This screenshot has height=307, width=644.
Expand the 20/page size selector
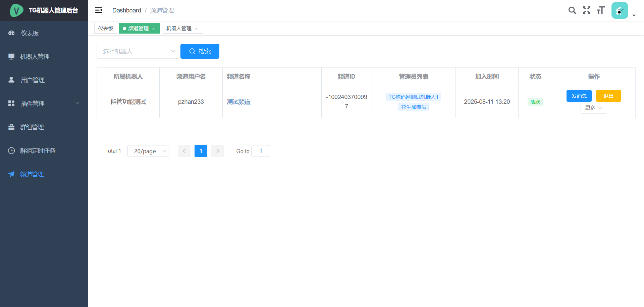(148, 151)
